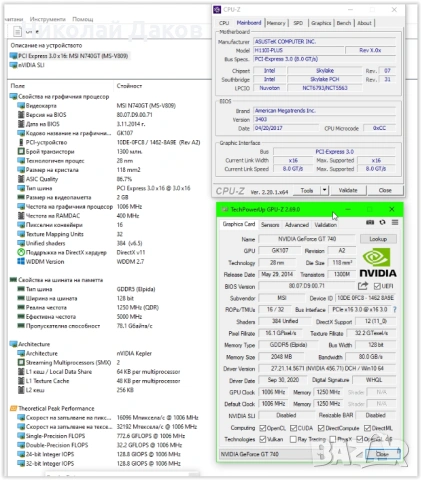
Task: Open the Bench tab in CPU-Z
Action: [344, 23]
